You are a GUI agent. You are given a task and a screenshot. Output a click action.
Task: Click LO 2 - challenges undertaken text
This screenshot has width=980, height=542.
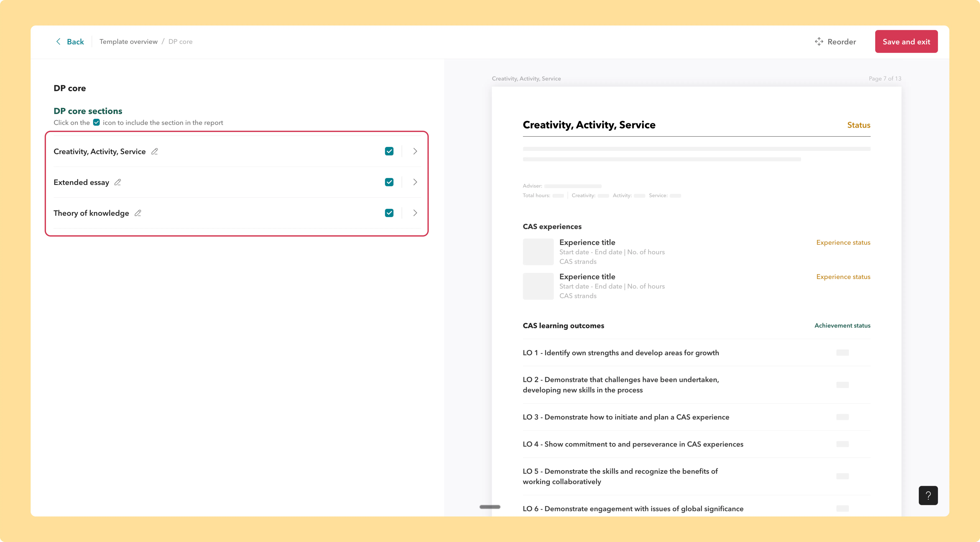pos(621,385)
